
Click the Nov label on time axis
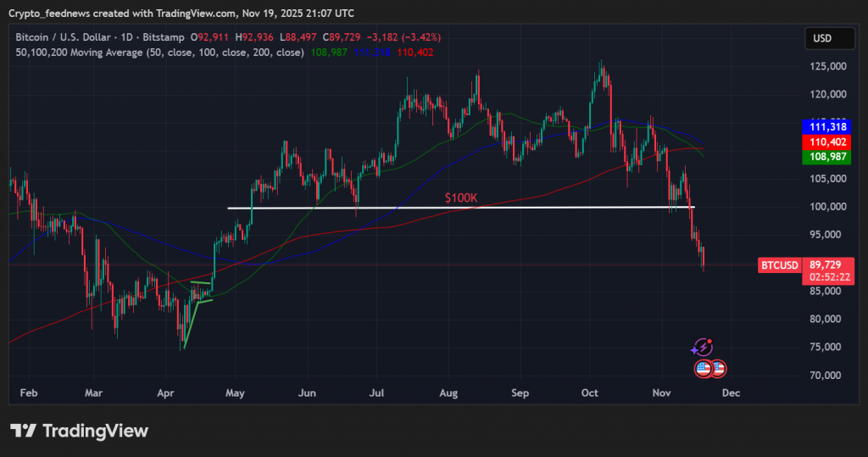(662, 393)
